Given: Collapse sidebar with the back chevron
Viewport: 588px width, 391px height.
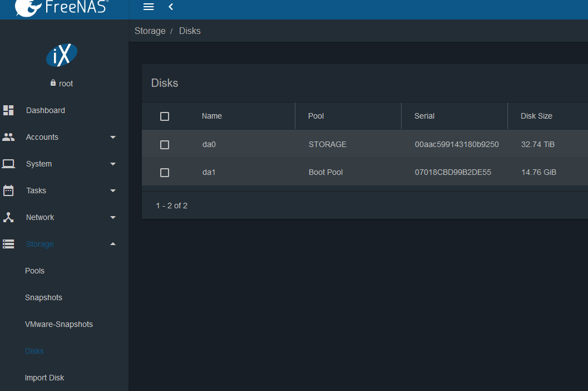Looking at the screenshot, I should tap(171, 7).
